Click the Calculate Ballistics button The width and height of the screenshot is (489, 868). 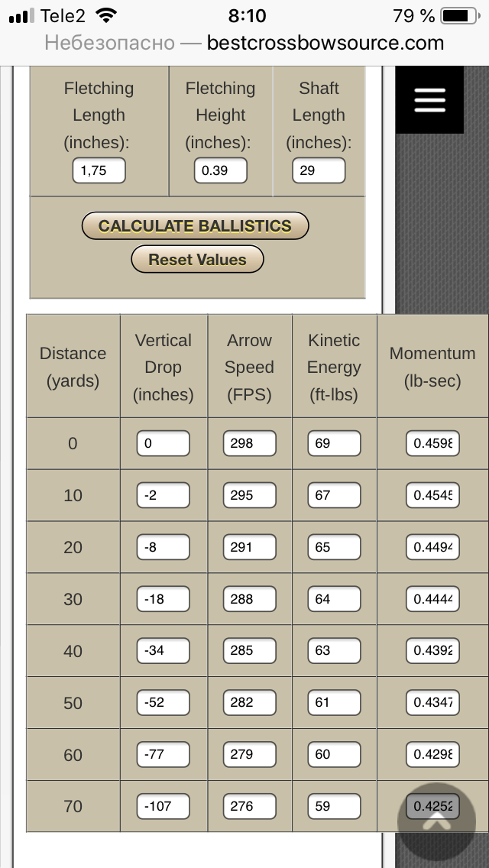(195, 226)
